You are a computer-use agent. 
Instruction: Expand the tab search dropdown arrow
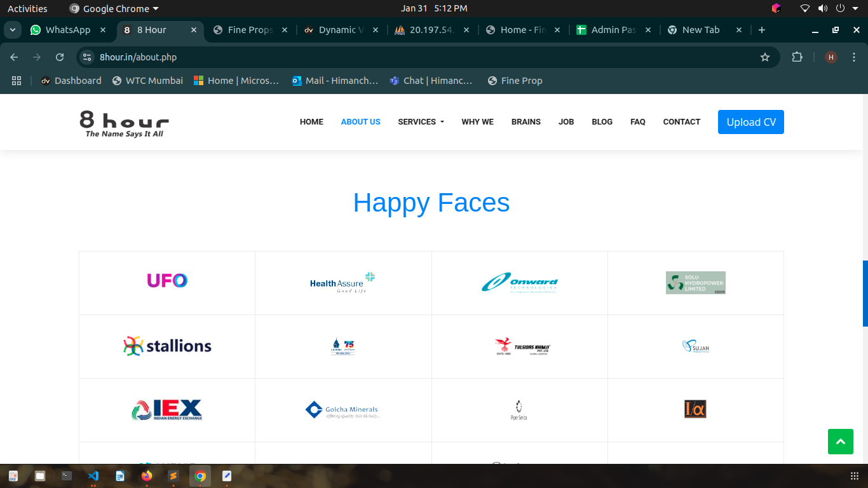[x=13, y=30]
